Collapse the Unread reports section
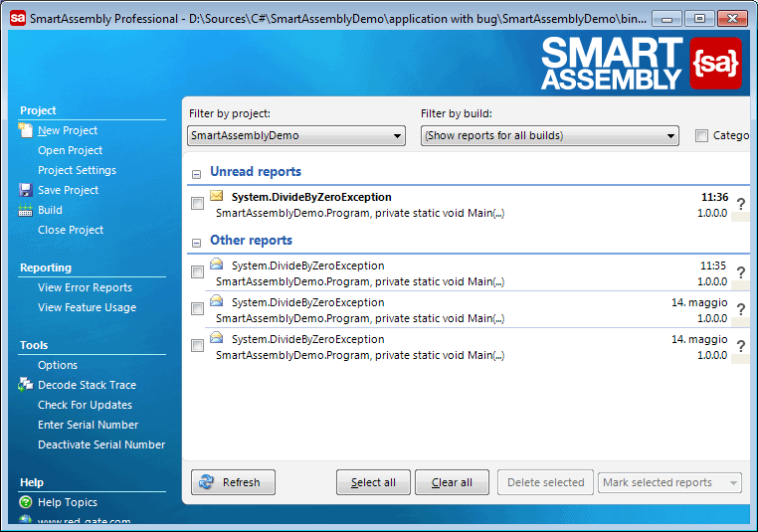This screenshot has height=532, width=758. [196, 174]
